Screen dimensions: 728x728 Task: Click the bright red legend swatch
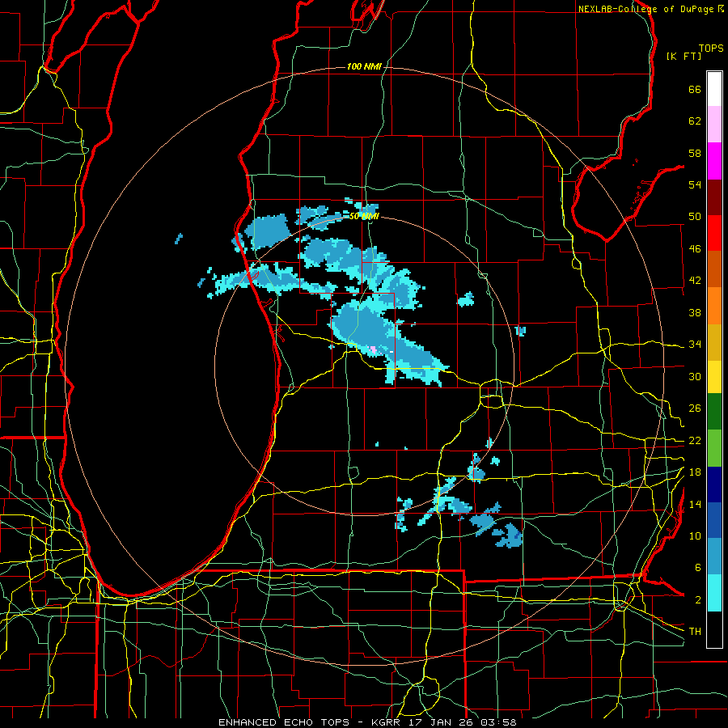[x=714, y=233]
